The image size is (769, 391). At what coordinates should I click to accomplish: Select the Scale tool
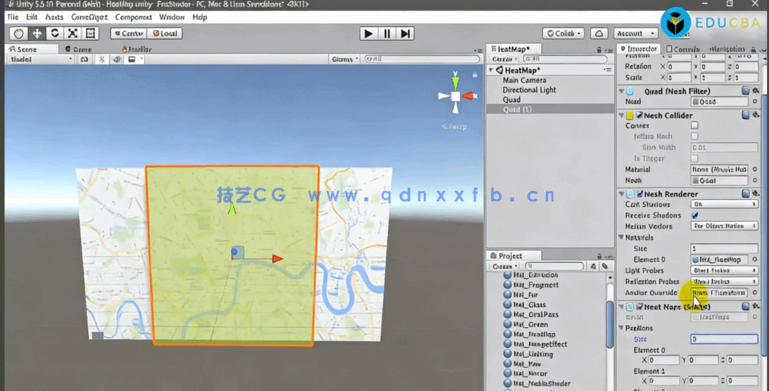coord(73,33)
